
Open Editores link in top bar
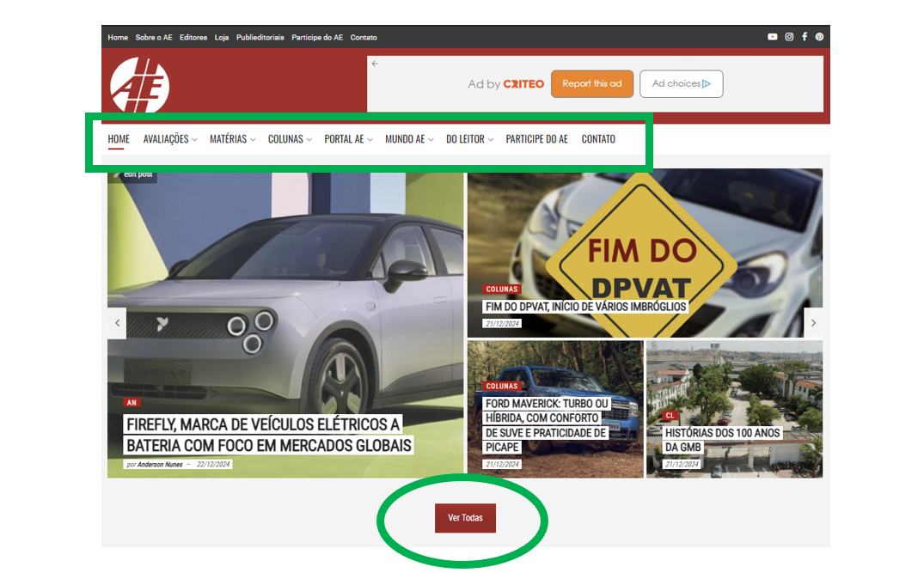click(x=193, y=38)
